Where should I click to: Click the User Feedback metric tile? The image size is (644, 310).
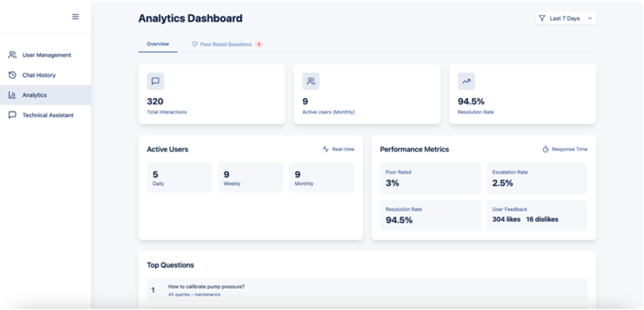(x=537, y=215)
